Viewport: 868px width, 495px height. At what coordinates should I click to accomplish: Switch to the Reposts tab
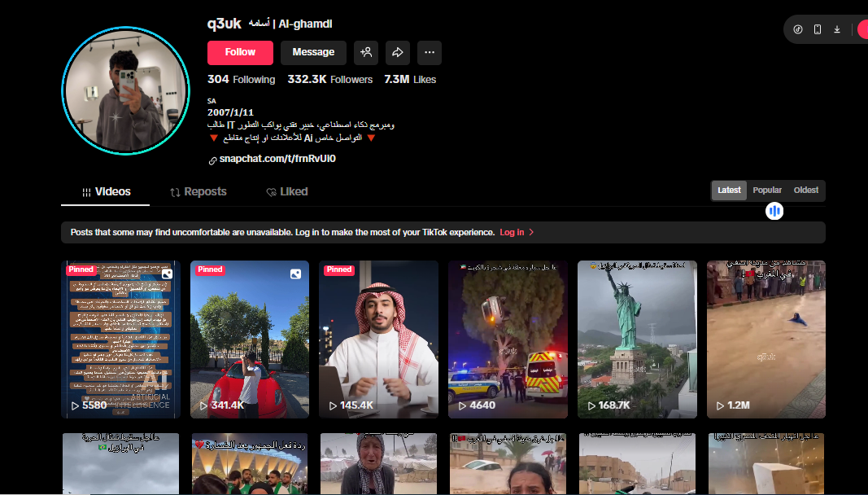point(198,191)
